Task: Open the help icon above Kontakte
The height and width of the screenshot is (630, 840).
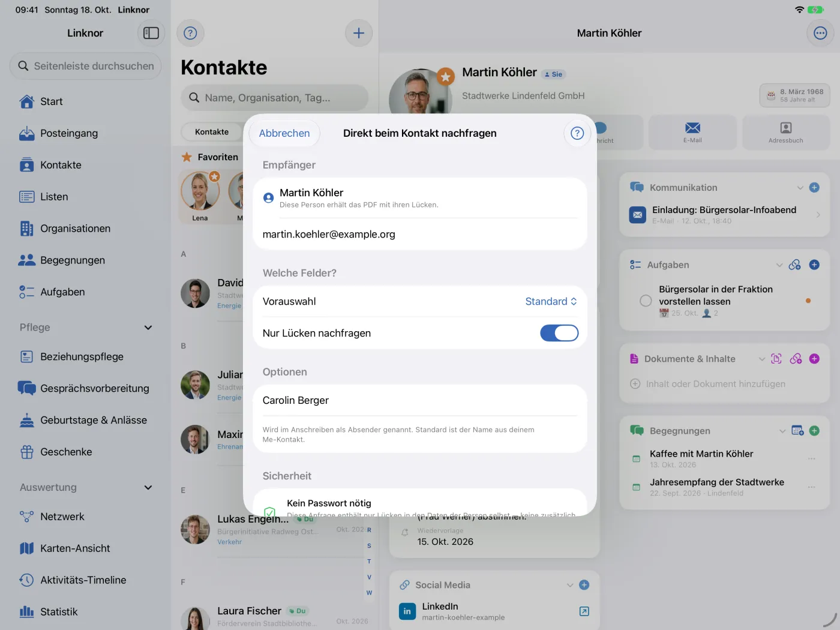Action: [x=190, y=33]
